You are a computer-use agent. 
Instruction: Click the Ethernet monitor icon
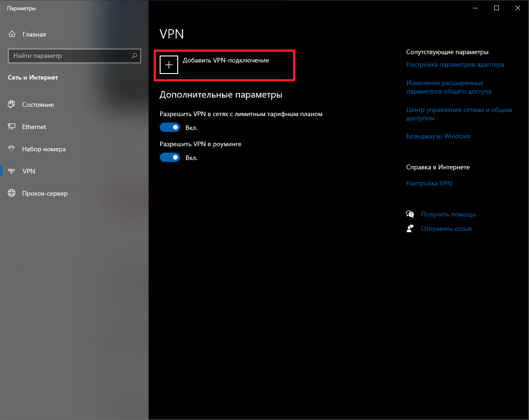point(12,127)
